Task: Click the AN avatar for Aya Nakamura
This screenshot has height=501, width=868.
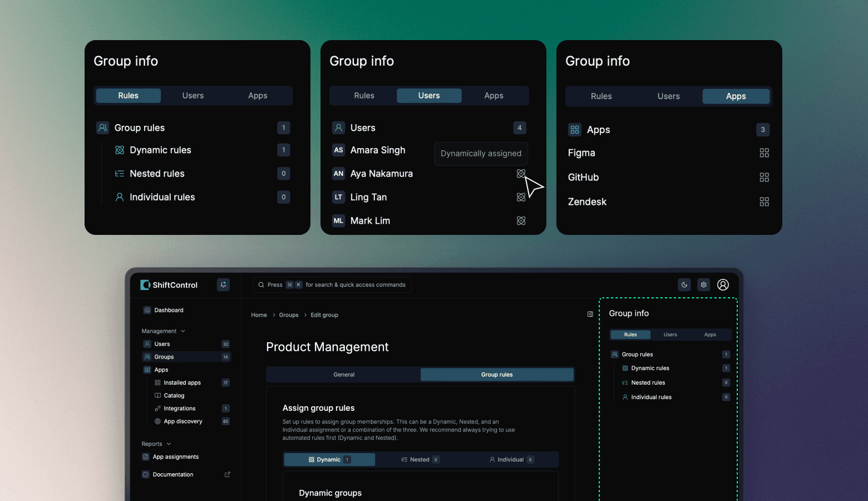Action: tap(339, 174)
